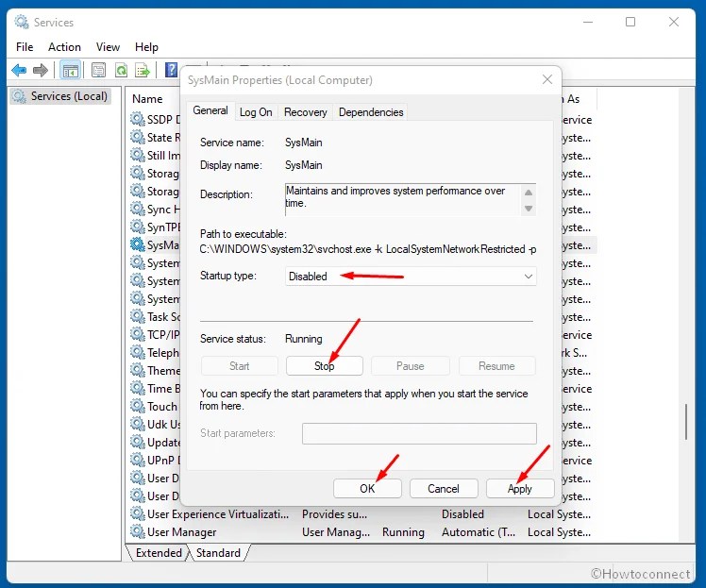
Task: Toggle Show/Hide Console Tree toolbar icon
Action: coord(70,70)
